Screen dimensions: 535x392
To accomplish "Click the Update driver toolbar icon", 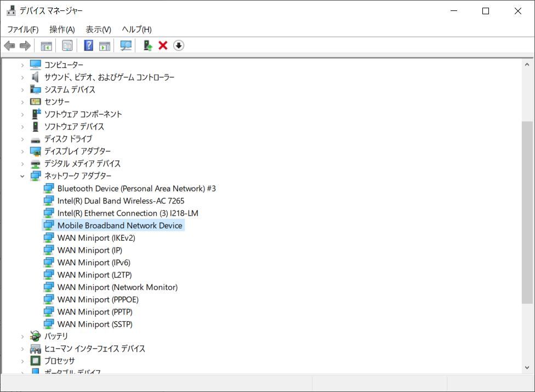I will pos(147,46).
